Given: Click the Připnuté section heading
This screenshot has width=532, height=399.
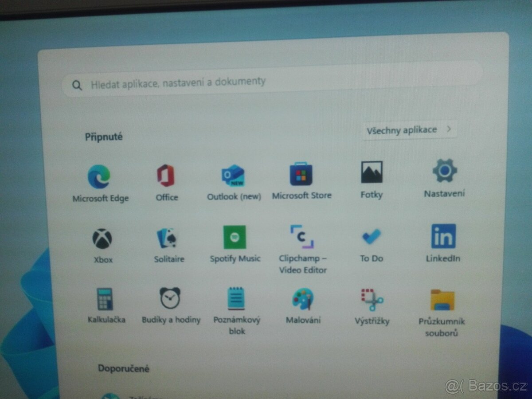Looking at the screenshot, I should pos(104,137).
